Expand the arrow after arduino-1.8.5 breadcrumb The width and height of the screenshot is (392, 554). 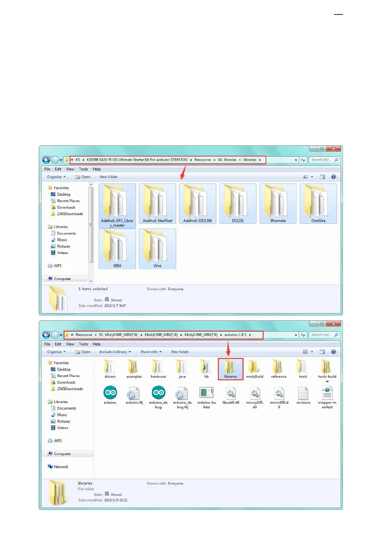(x=250, y=335)
